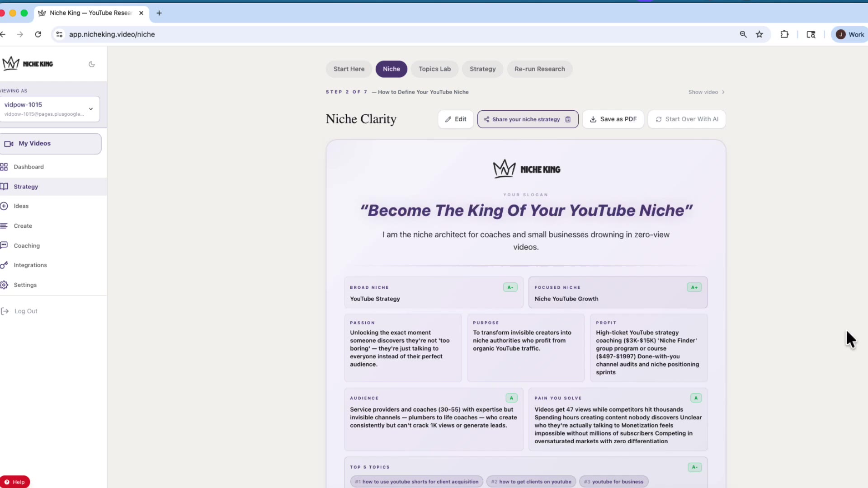Select the Focused Niche card
Image resolution: width=868 pixels, height=488 pixels.
tap(618, 293)
